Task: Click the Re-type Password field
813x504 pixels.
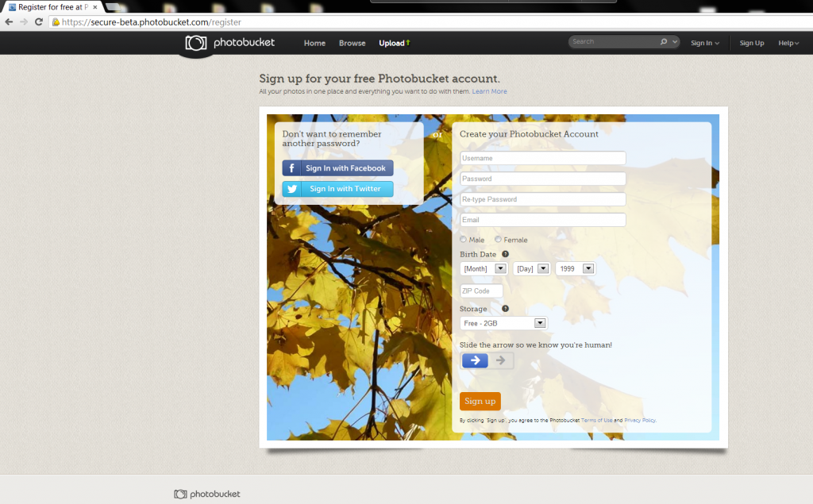Action: pos(543,199)
